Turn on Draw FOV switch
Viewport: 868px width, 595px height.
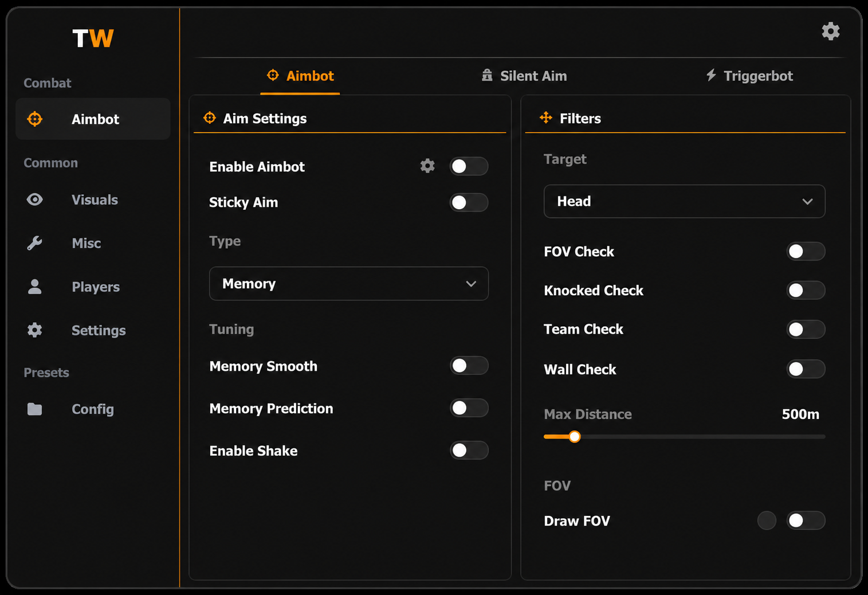click(806, 520)
